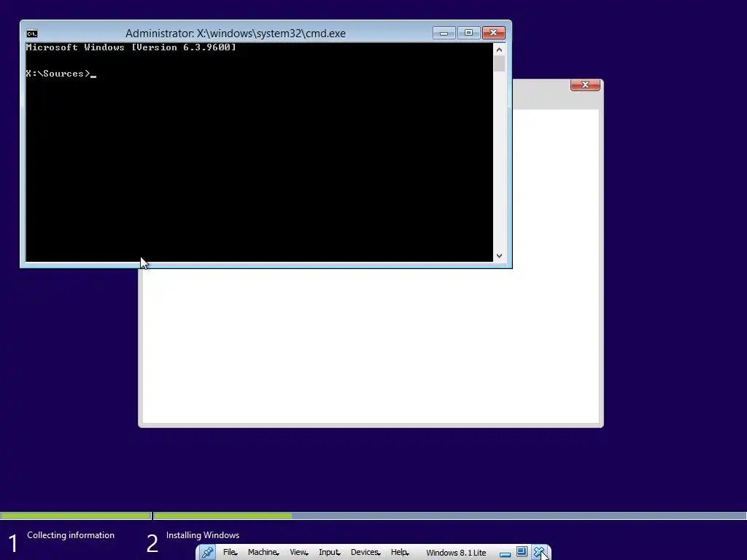Maximize the cmd.exe window
This screenshot has height=560, width=747.
468,33
